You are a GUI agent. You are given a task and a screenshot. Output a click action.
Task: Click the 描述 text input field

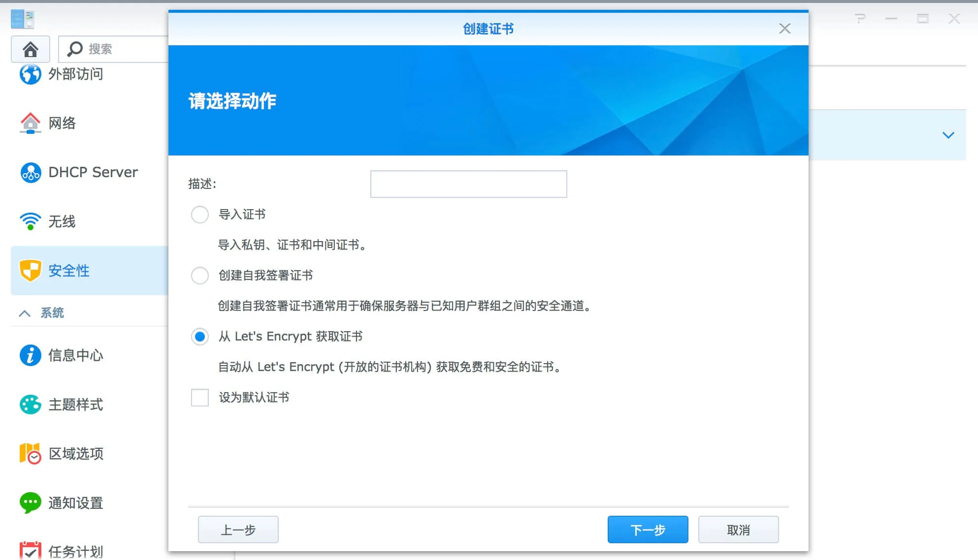[468, 184]
